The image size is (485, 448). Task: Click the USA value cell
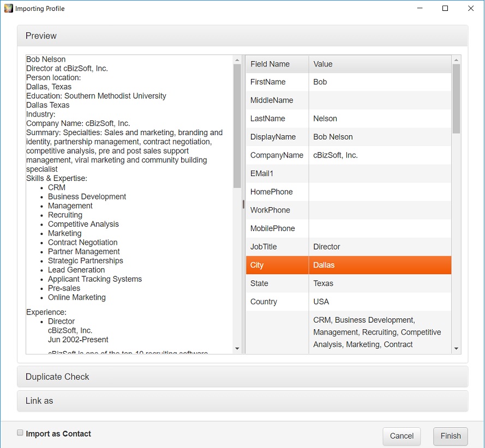coord(380,301)
